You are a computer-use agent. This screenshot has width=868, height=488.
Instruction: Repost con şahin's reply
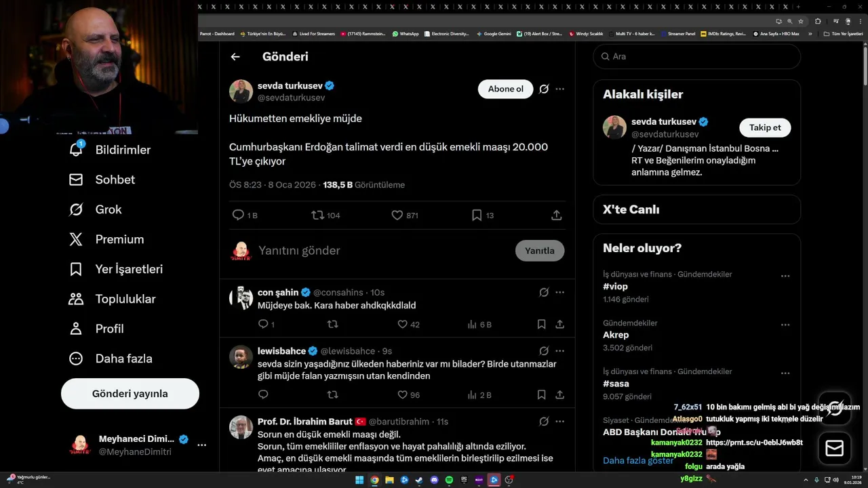(332, 325)
